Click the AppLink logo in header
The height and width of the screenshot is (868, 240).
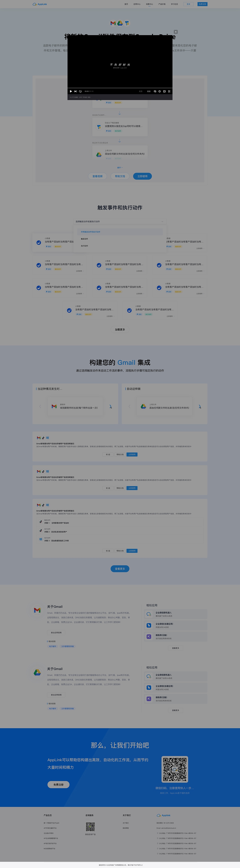click(40, 4)
